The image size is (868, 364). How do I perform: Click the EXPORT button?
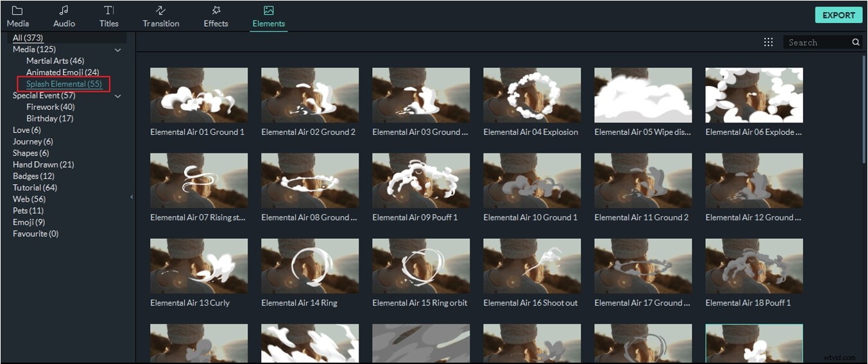click(838, 15)
